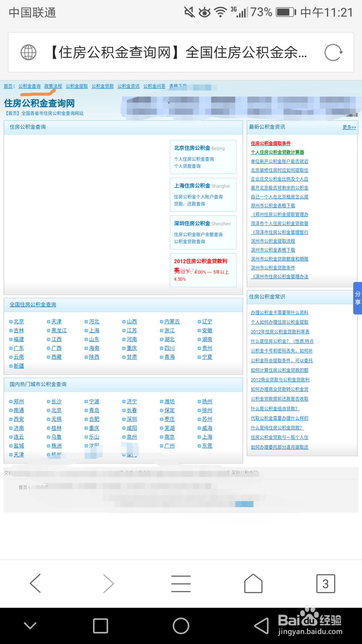Select 宁夏 province link

click(x=207, y=357)
